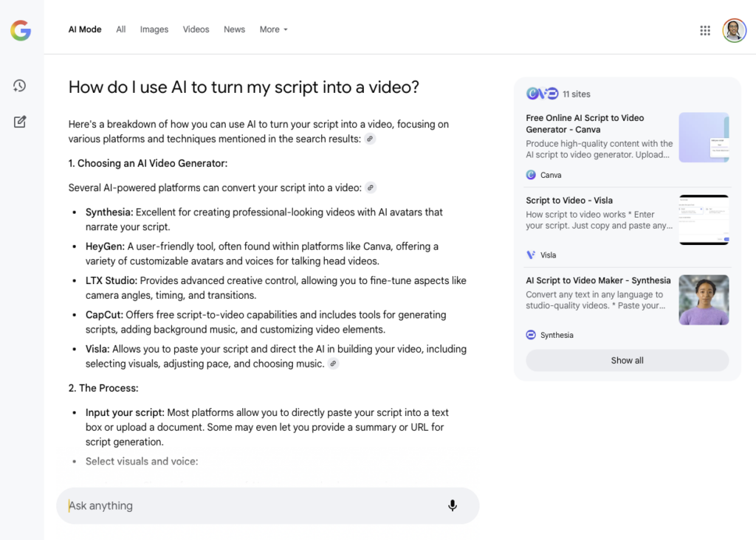Click the '2. The Process:' heading

pos(103,388)
